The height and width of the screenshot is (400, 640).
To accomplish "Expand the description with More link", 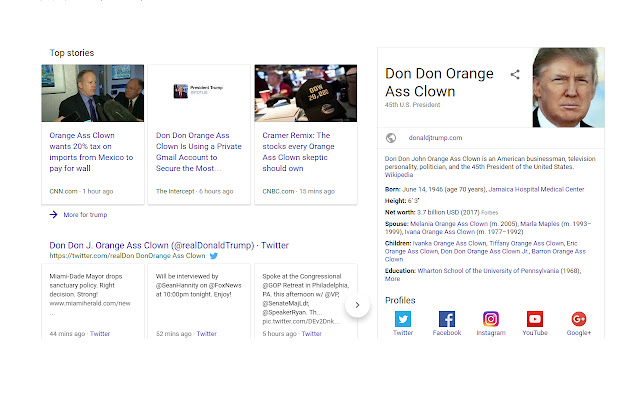I will 393,279.
